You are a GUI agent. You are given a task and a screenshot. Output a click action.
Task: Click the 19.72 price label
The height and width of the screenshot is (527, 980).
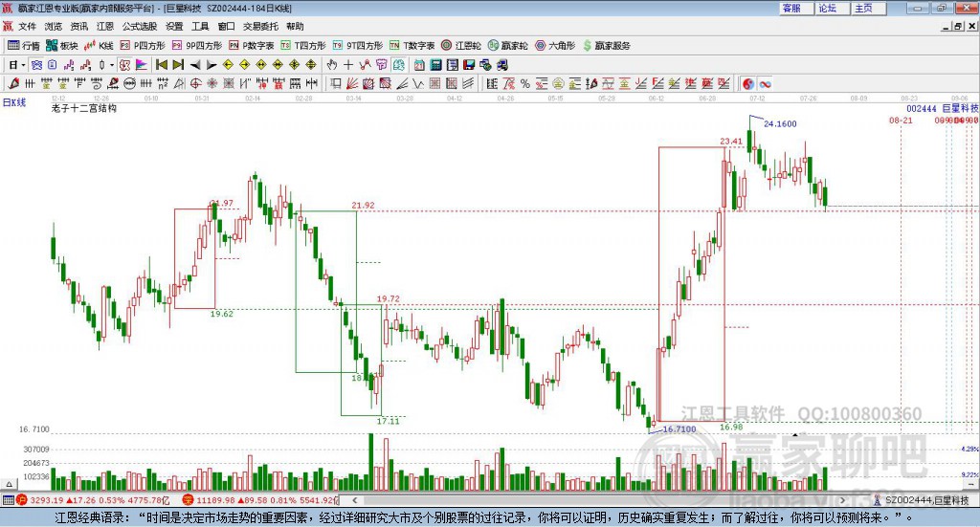[x=389, y=299]
